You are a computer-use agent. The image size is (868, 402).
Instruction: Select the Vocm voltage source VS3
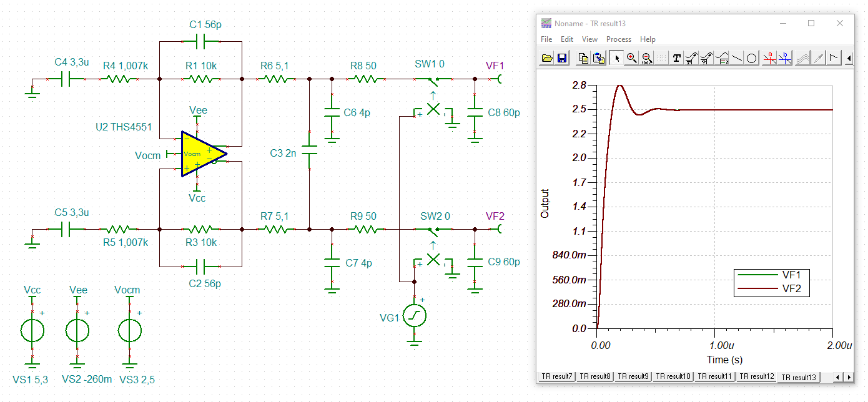[x=129, y=331]
